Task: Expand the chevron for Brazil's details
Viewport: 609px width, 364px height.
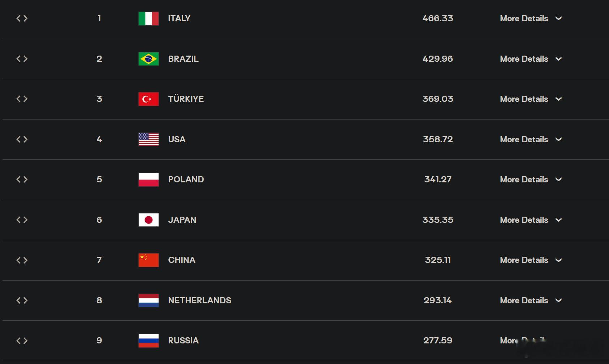Action: pyautogui.click(x=558, y=59)
